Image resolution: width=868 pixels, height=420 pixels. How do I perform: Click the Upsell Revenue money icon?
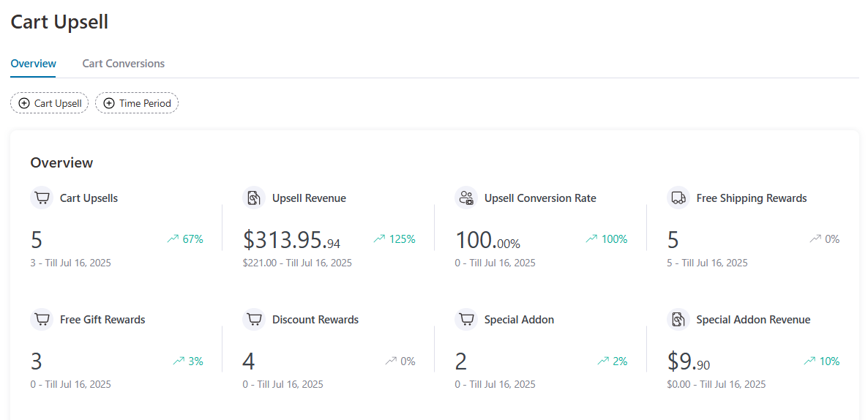pyautogui.click(x=253, y=198)
